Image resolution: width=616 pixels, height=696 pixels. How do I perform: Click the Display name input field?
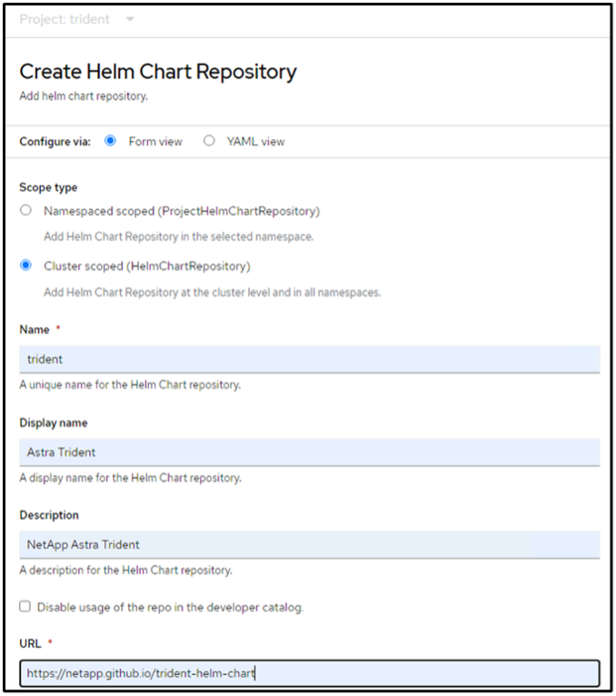click(309, 452)
